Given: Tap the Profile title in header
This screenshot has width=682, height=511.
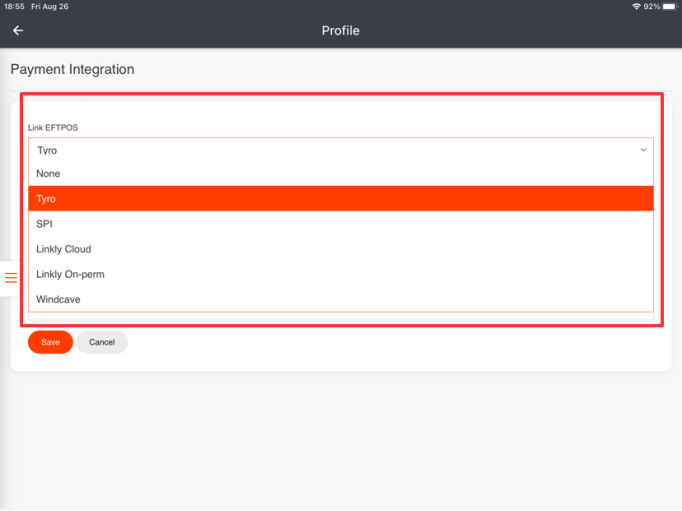Looking at the screenshot, I should point(340,30).
